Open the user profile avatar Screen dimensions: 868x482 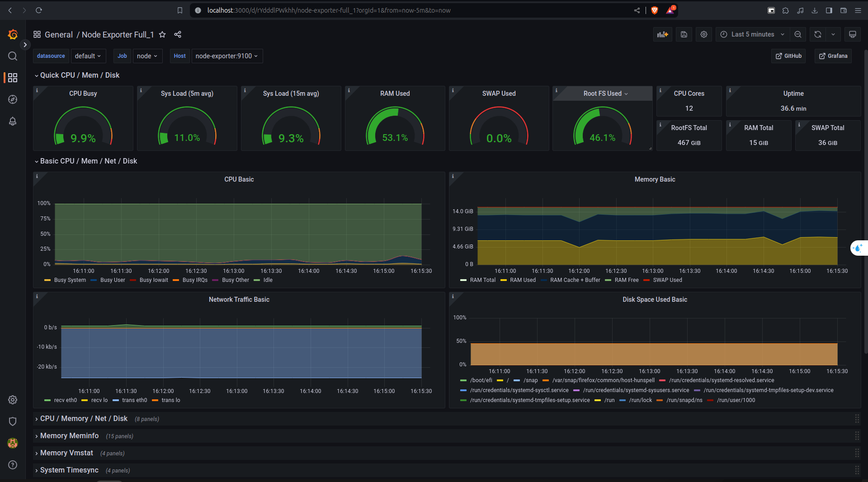coord(13,443)
